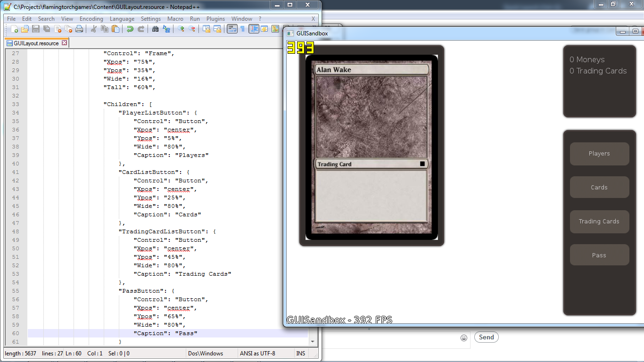Open the emoji picker smiley icon

pos(464,337)
